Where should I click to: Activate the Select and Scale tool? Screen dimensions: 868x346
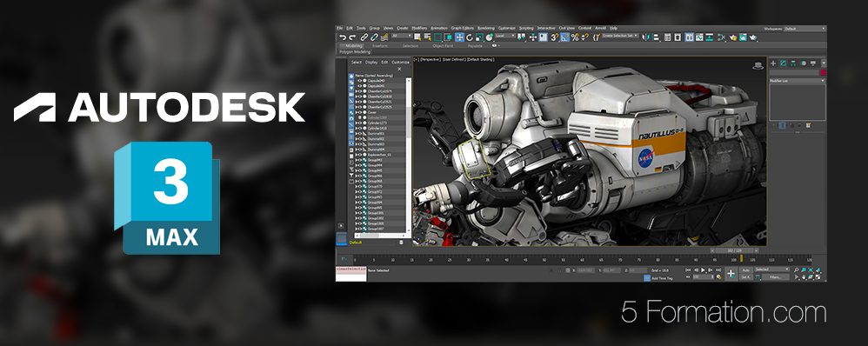pyautogui.click(x=479, y=37)
